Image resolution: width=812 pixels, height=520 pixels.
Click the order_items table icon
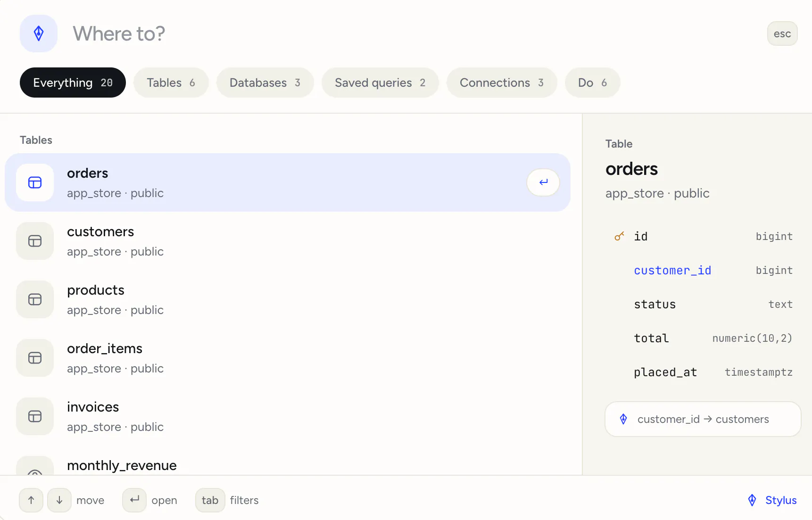[x=35, y=358]
